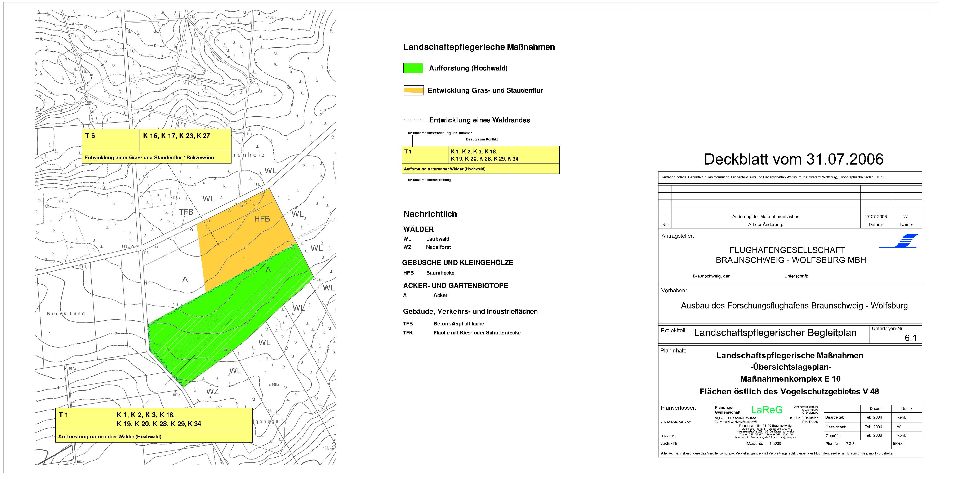
Task: Click the 'Geprüft:' row label
Action: [x=832, y=435]
